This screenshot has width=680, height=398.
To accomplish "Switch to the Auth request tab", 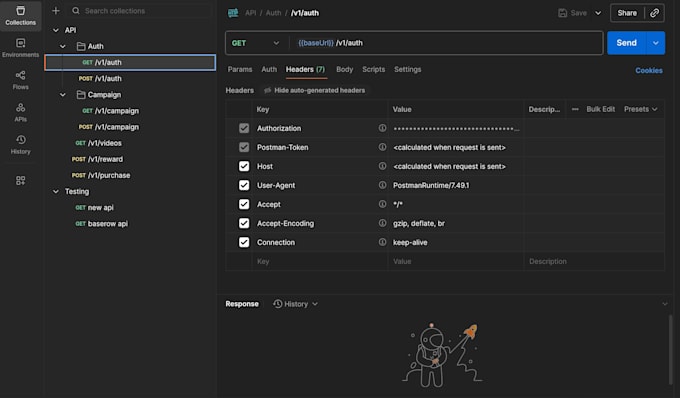I will click(x=269, y=69).
